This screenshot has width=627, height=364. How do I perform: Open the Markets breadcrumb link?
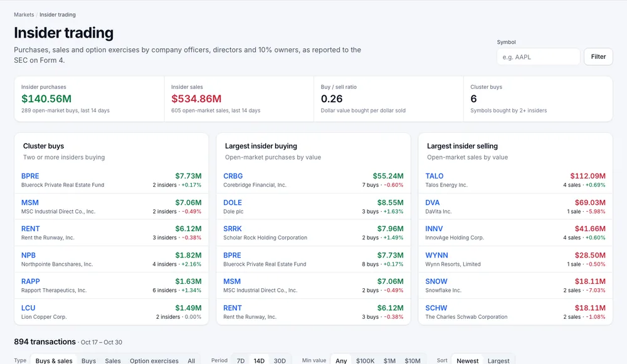(24, 15)
